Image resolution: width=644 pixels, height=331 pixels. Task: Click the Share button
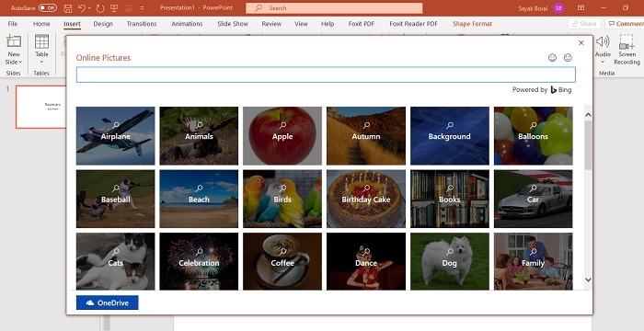click(584, 24)
